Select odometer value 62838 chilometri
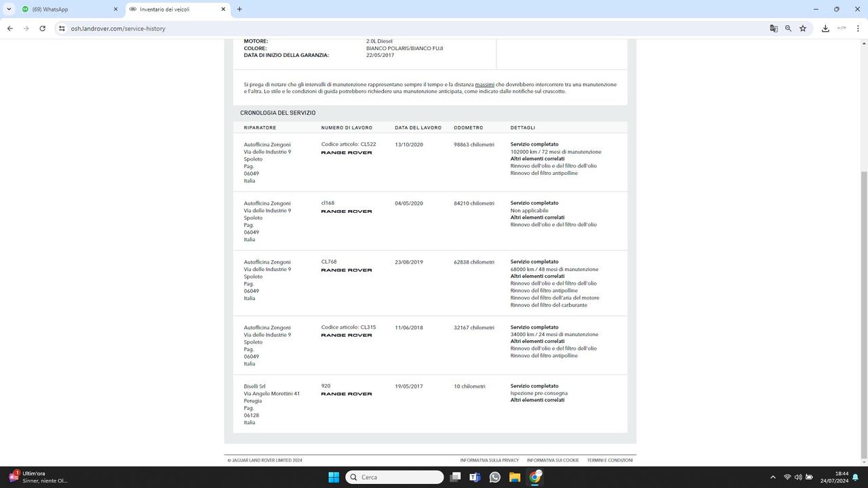The height and width of the screenshot is (488, 868). point(474,262)
